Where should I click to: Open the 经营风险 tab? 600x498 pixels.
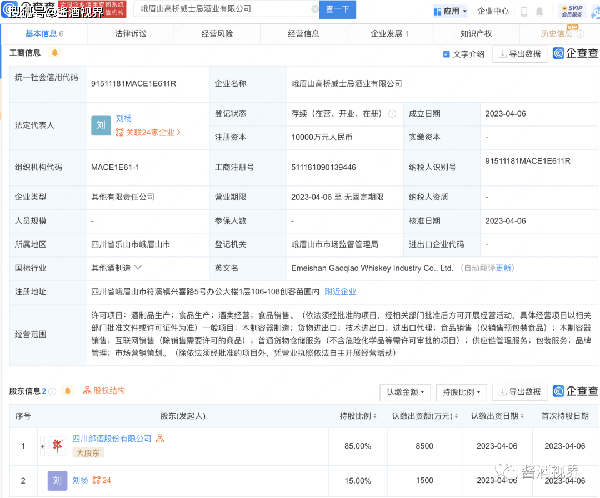[216, 33]
